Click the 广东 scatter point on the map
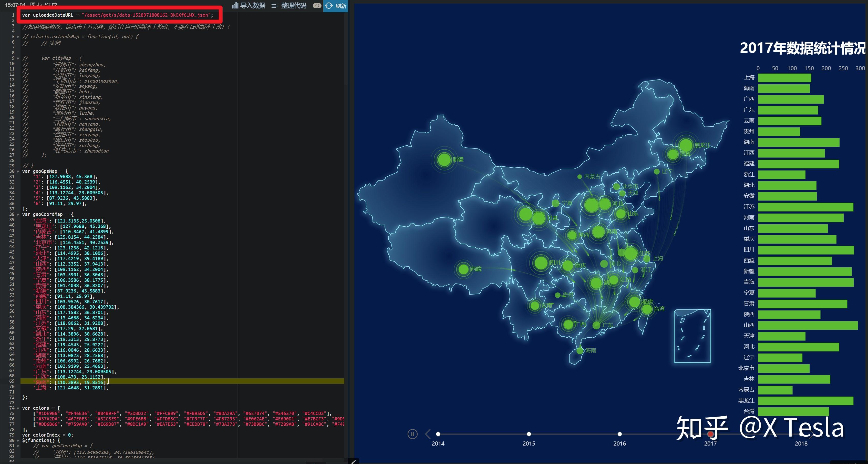Viewport: 868px width, 464px height. (x=596, y=325)
